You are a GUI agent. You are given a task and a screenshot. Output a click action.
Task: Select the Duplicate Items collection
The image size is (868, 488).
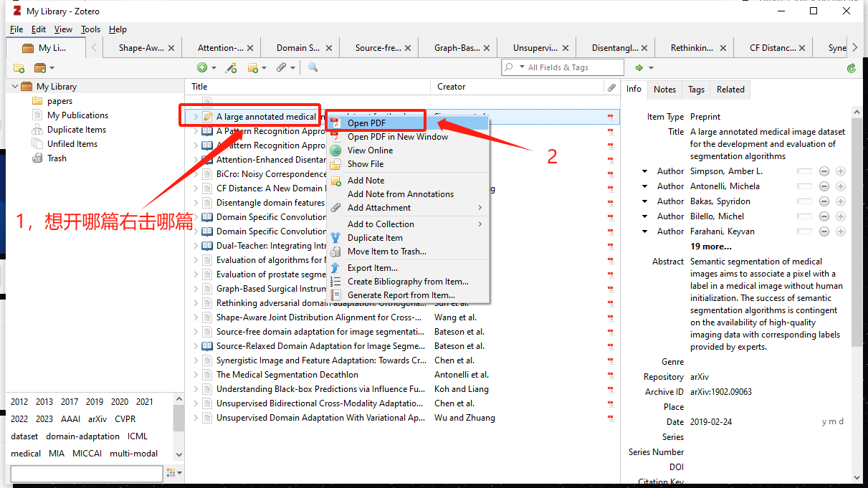click(76, 130)
